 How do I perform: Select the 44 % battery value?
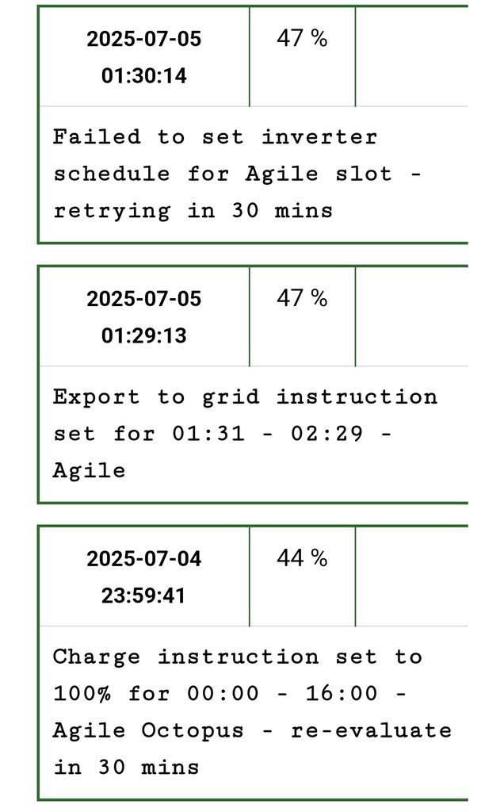click(x=302, y=558)
